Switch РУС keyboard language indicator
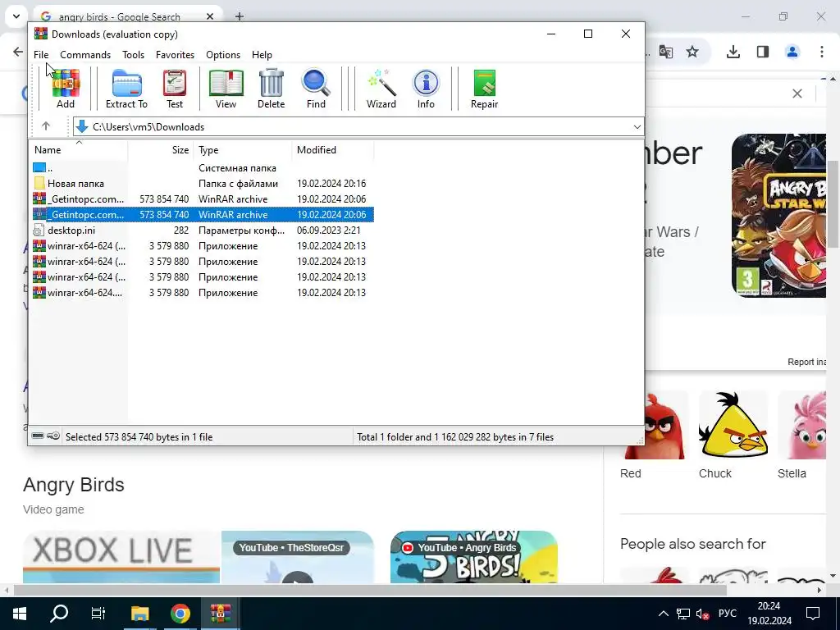Screen dimensions: 840x630 (727, 614)
